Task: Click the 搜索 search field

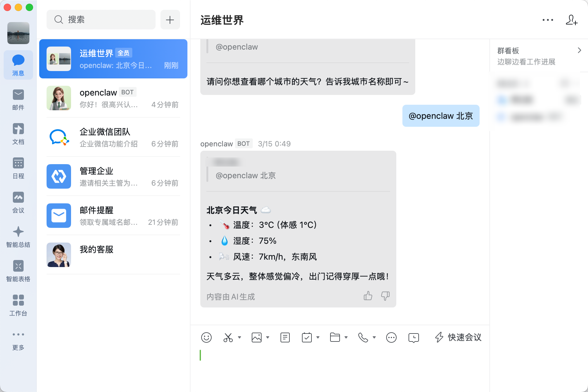Action: [x=101, y=20]
